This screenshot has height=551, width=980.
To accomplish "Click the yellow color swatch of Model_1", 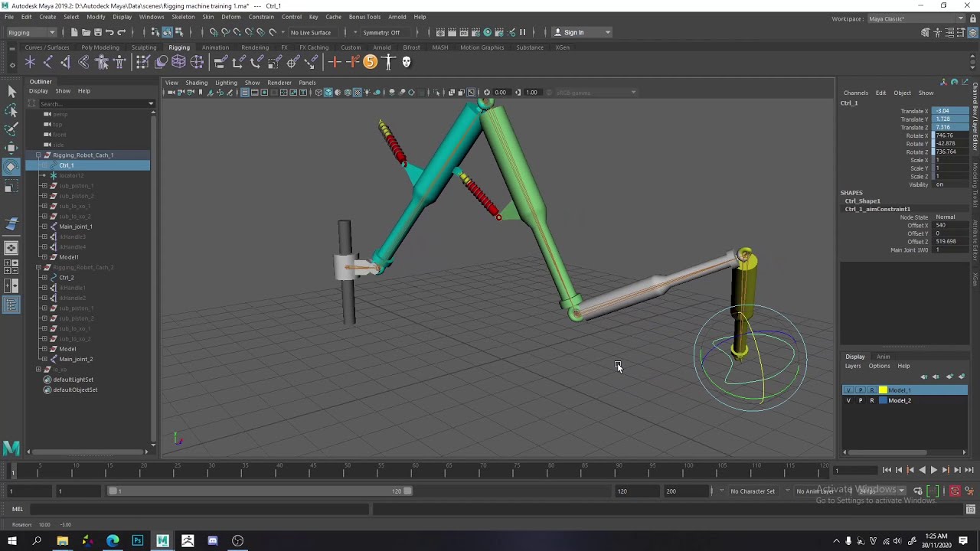I will coord(883,390).
